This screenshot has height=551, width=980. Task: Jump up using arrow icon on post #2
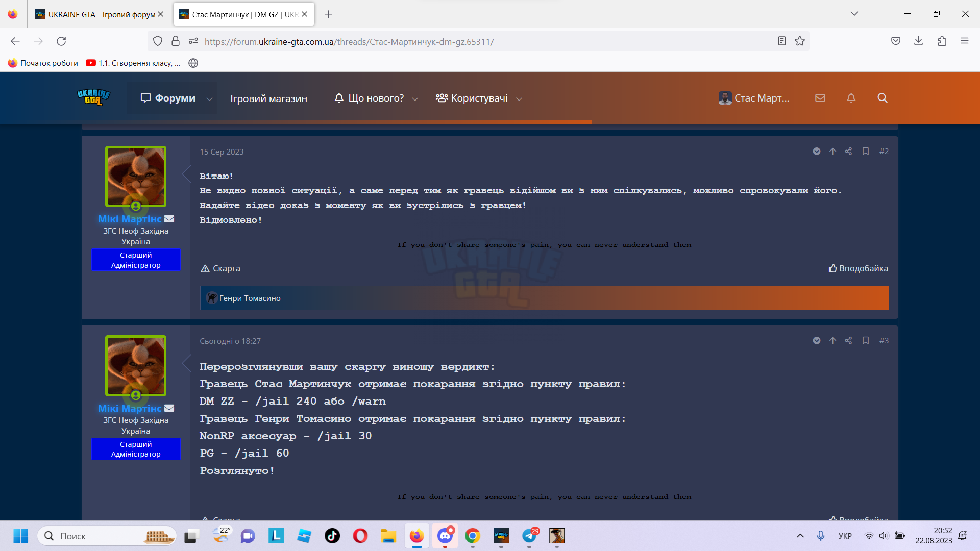tap(832, 152)
